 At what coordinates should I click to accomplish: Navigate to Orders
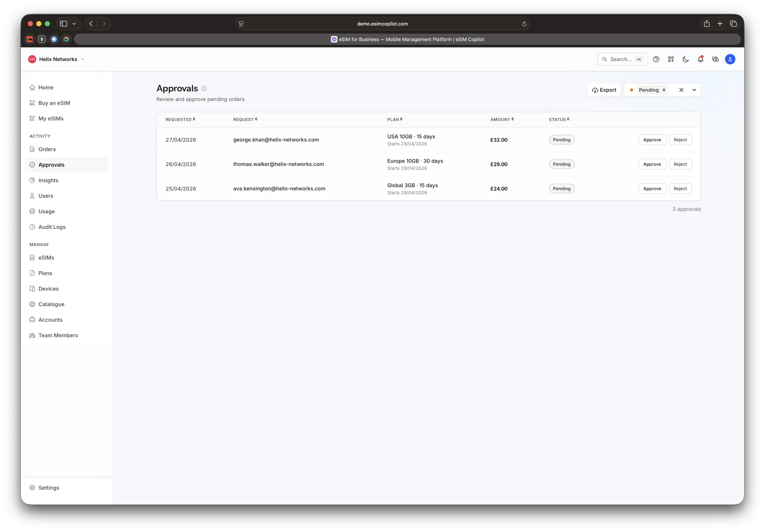(67, 149)
